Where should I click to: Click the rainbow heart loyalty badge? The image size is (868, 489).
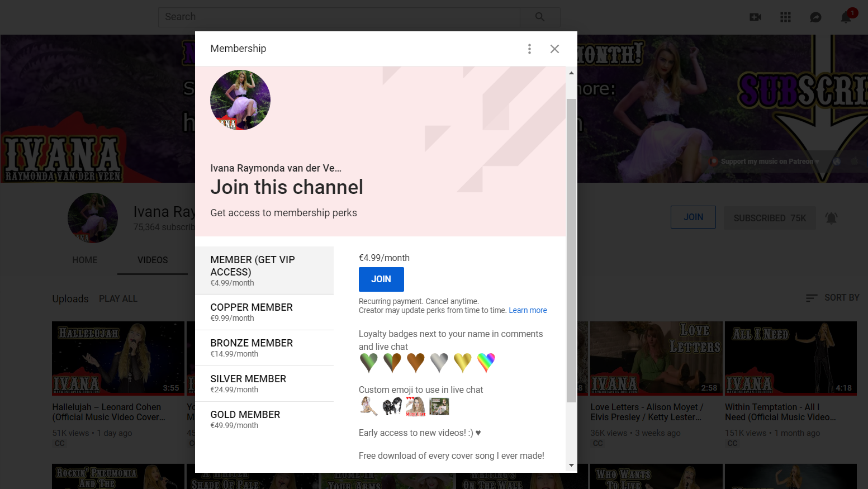point(486,363)
